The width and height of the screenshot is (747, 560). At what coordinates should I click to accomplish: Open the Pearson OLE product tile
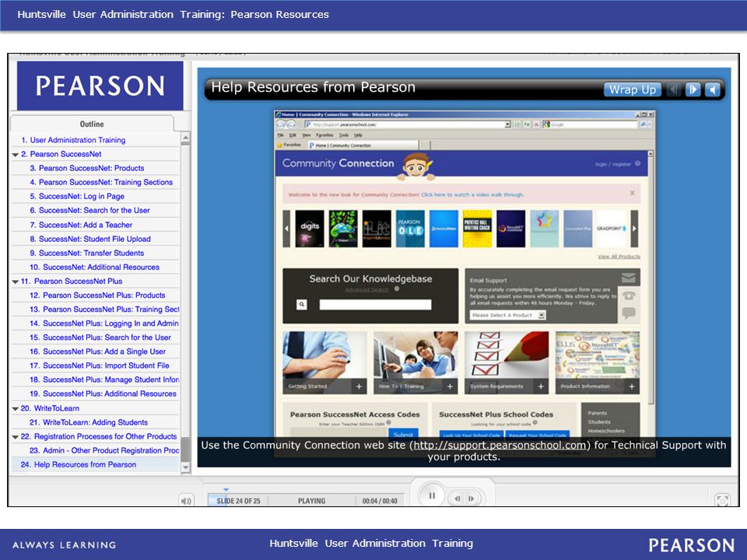coord(410,229)
